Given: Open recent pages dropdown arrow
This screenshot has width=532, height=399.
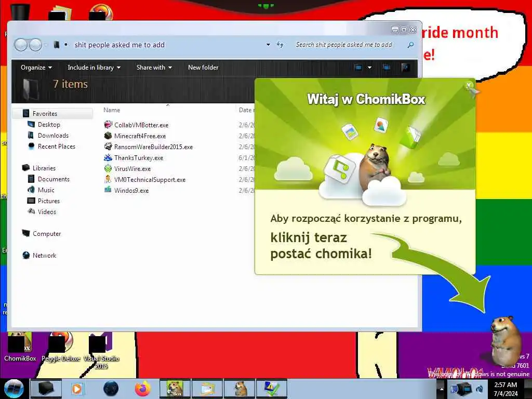Looking at the screenshot, I should click(46, 45).
